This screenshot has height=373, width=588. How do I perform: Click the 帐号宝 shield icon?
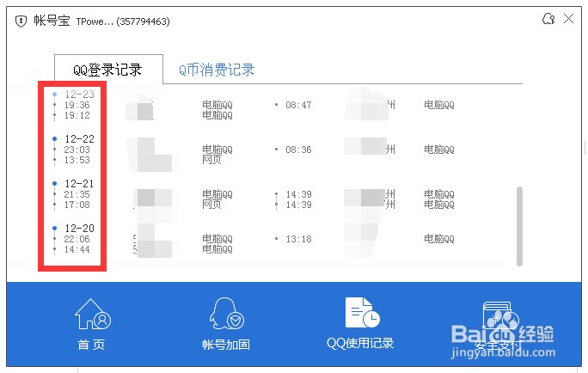click(21, 21)
